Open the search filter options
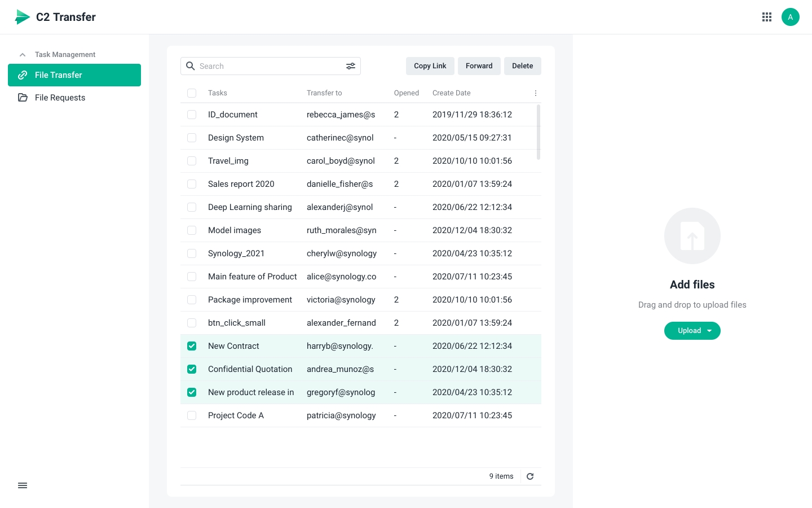The width and height of the screenshot is (812, 508). (350, 66)
